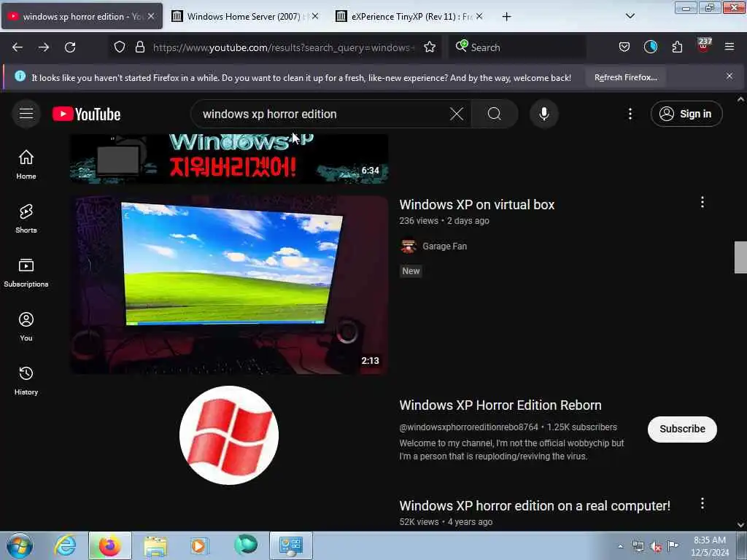Click the uBlock icon showing 237

[704, 46]
